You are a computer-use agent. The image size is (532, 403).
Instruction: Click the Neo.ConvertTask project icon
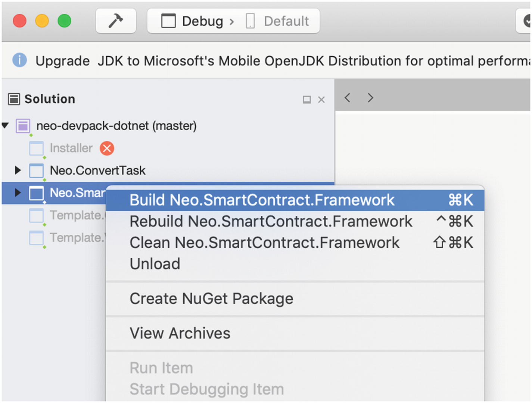(36, 171)
